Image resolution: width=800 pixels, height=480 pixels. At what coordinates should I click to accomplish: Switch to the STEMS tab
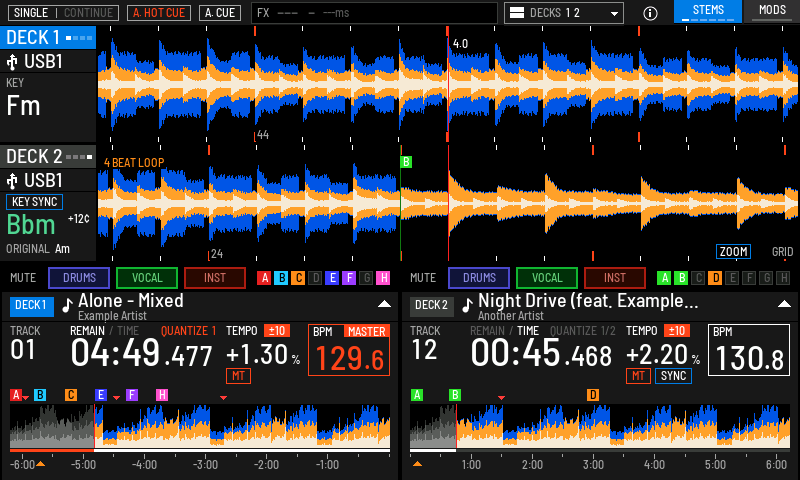coord(708,11)
